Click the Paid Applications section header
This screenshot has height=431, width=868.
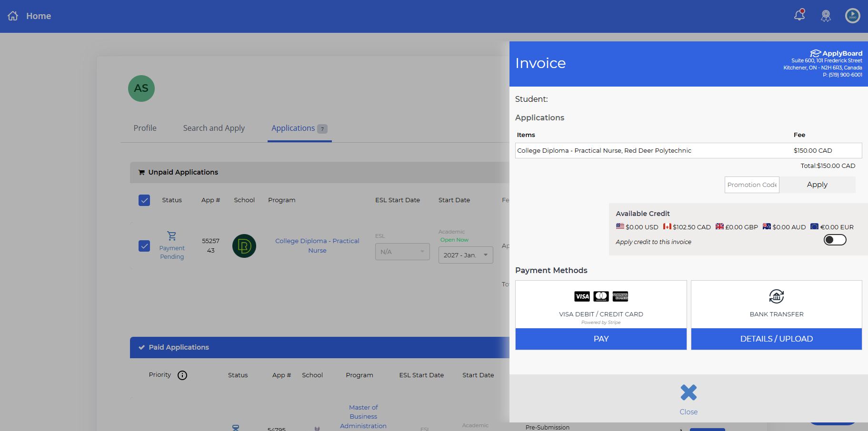(319, 347)
